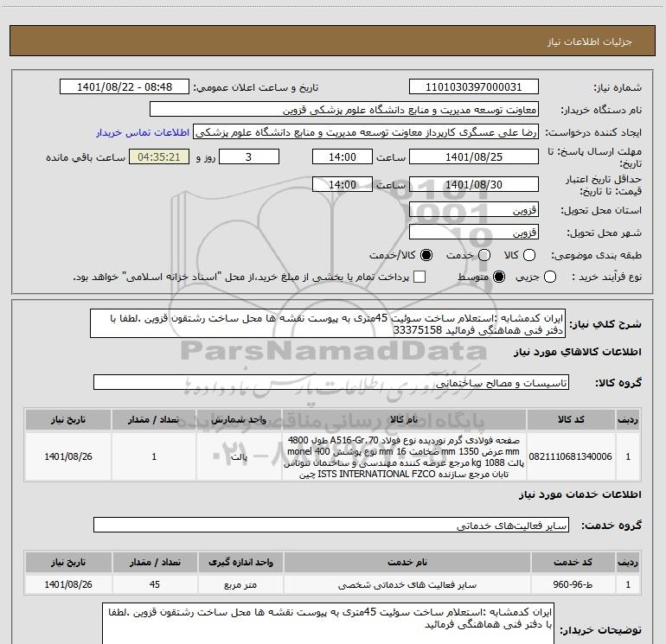Click the buyer explanations text box
Screen dimensions: 666x644
328,624
